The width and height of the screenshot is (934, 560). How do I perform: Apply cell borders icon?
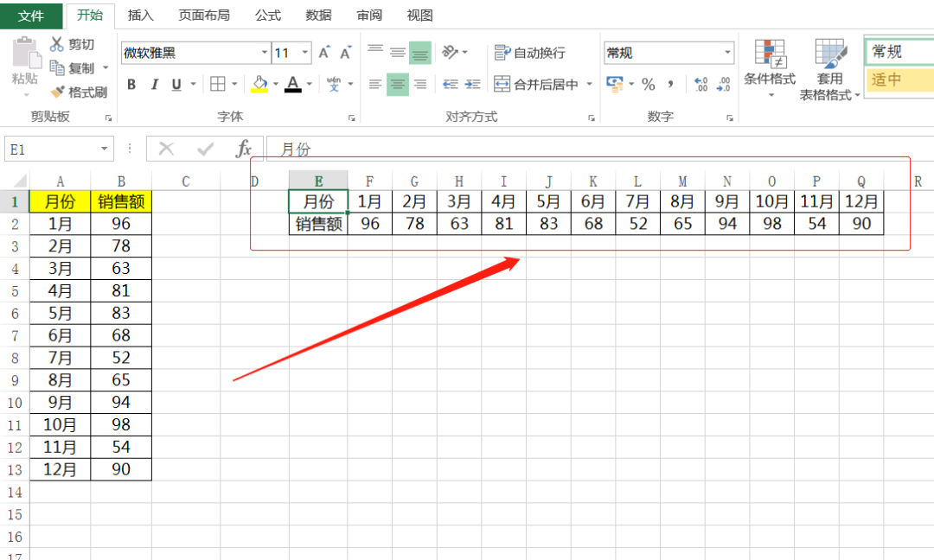click(218, 85)
